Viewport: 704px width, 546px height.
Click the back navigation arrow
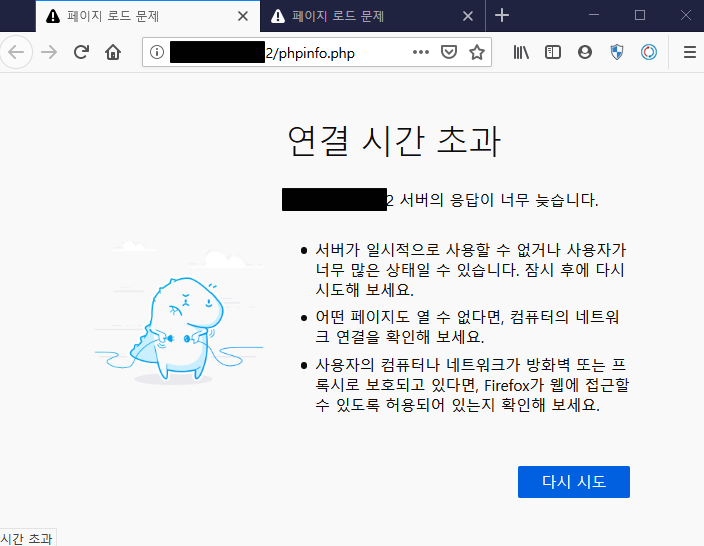tap(16, 53)
